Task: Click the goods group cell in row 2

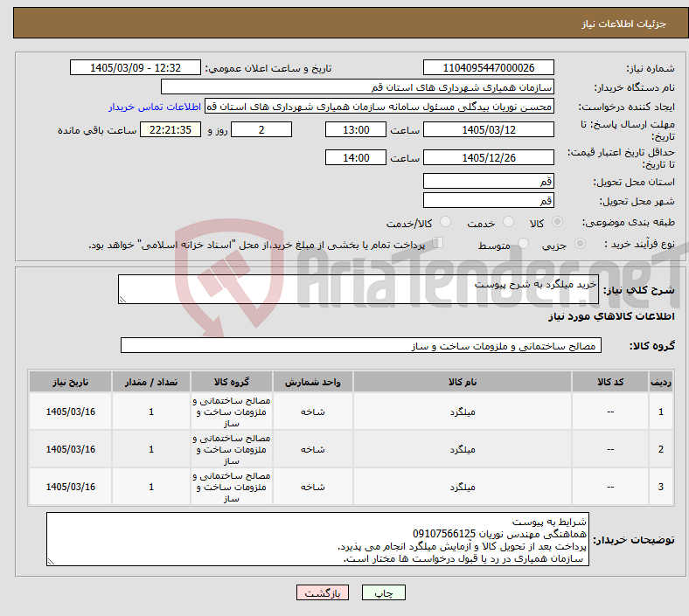Action: click(x=232, y=449)
